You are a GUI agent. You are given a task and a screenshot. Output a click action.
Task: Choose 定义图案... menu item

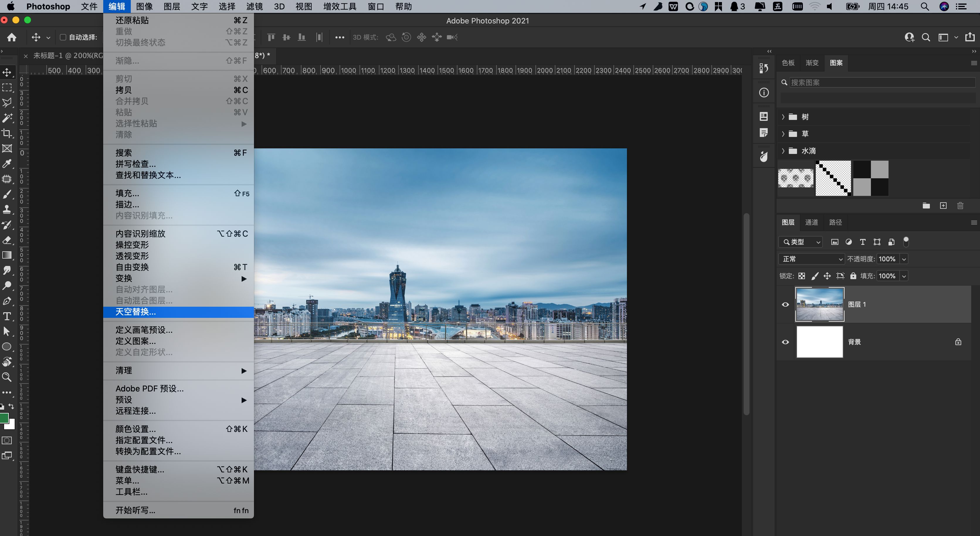[178, 341]
